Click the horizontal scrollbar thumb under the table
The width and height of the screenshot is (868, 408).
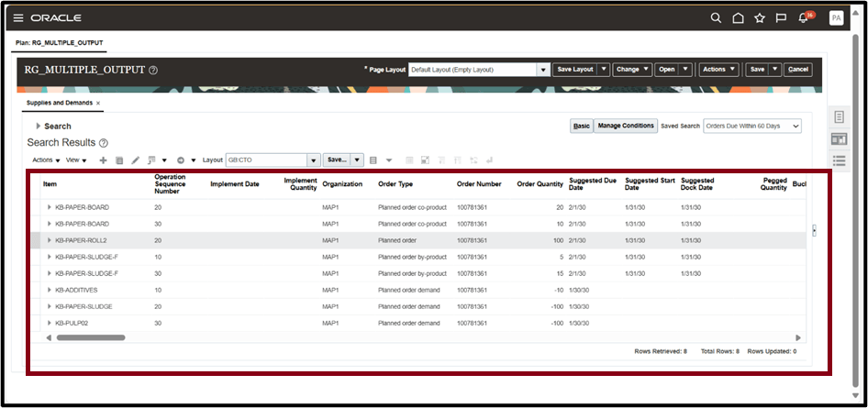[x=91, y=337]
